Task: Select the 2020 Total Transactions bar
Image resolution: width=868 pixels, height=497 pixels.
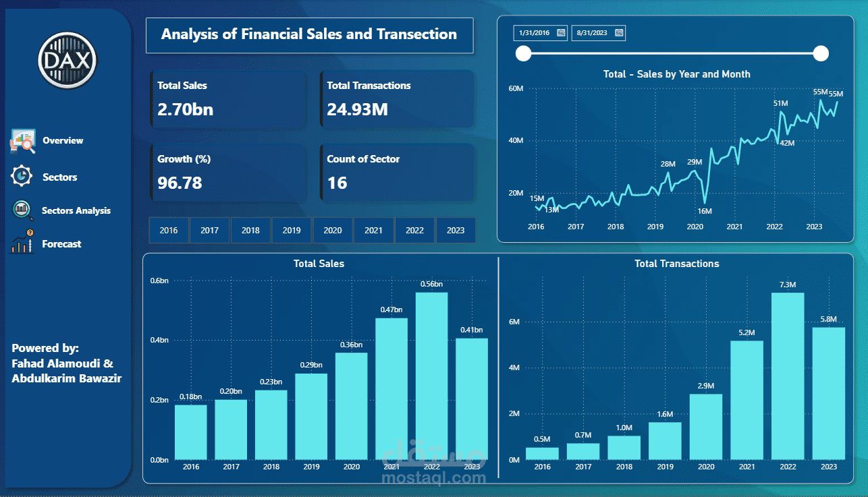Action: tap(706, 427)
